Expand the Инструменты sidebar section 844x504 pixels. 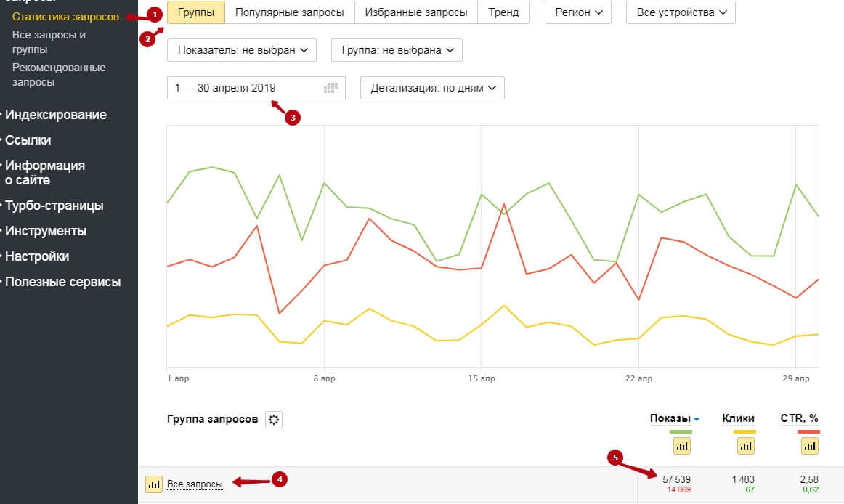(45, 231)
